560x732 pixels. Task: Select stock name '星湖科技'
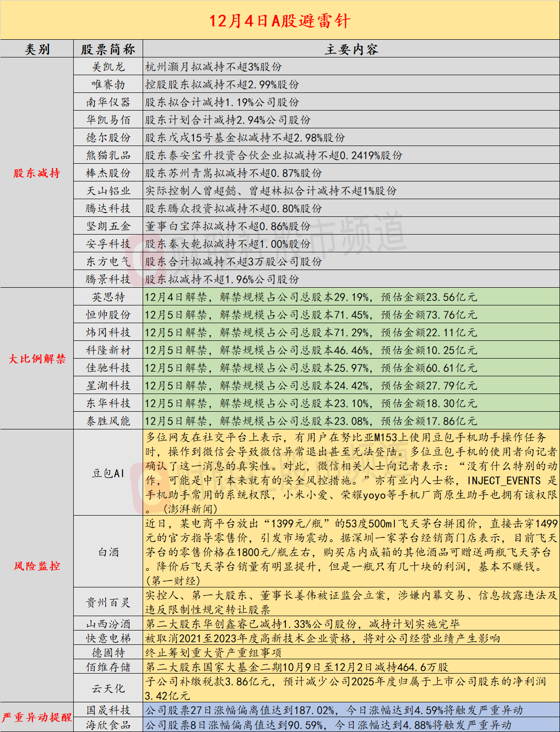[108, 386]
